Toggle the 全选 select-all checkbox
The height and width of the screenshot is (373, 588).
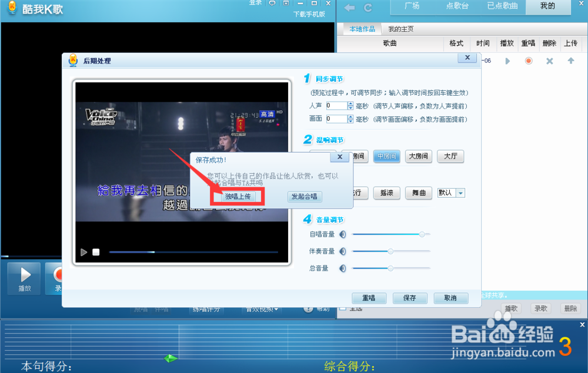tap(342, 308)
